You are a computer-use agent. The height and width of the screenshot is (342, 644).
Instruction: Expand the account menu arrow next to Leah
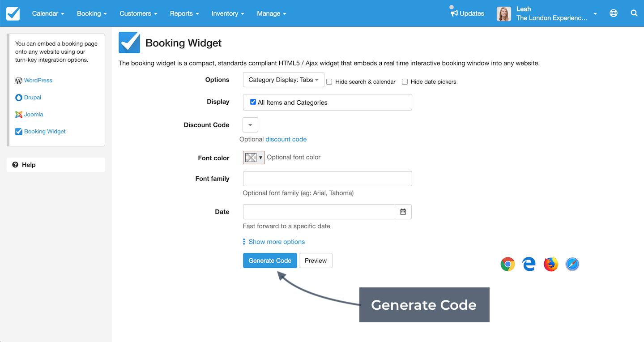pyautogui.click(x=595, y=14)
